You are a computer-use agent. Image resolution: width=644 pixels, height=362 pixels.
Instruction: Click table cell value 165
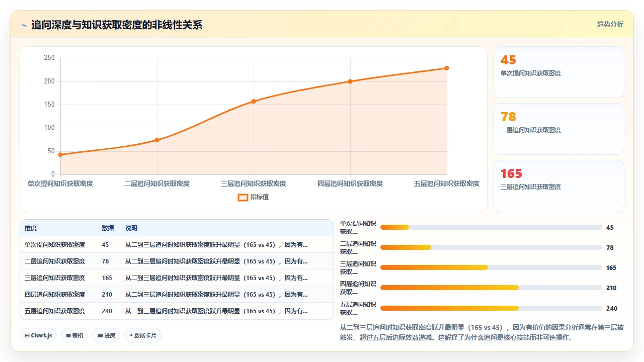pyautogui.click(x=107, y=278)
